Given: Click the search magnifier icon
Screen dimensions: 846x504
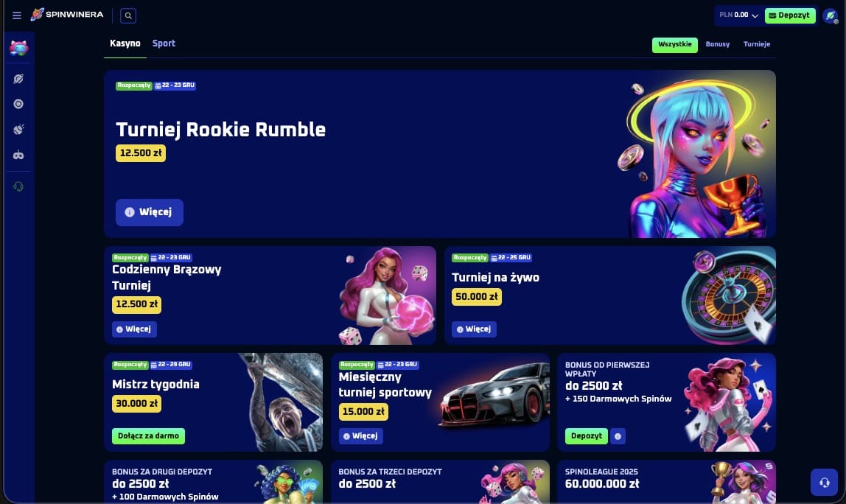Looking at the screenshot, I should point(128,15).
